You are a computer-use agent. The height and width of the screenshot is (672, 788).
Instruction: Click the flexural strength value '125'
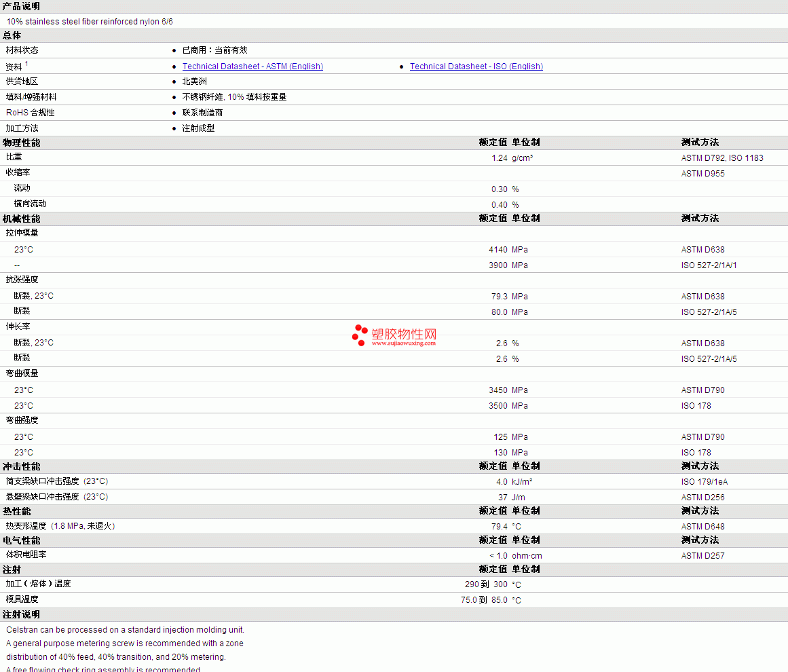(x=500, y=436)
